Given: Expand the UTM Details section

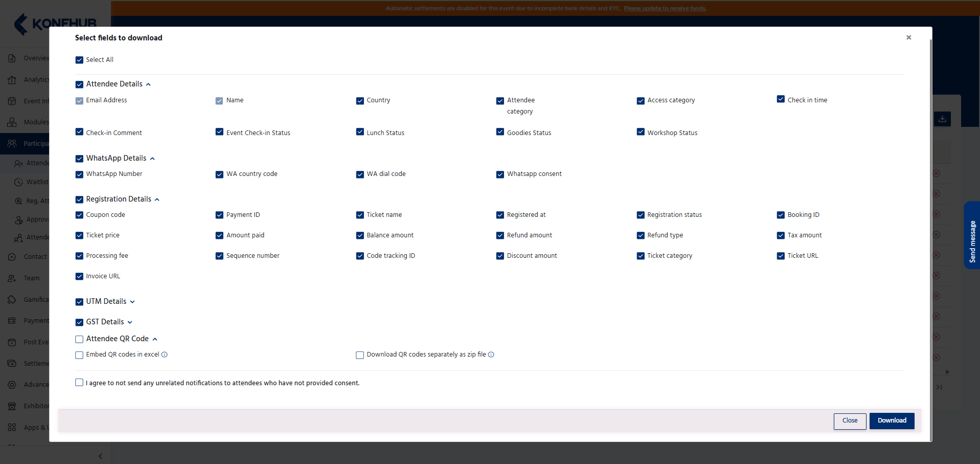Looking at the screenshot, I should click(132, 302).
